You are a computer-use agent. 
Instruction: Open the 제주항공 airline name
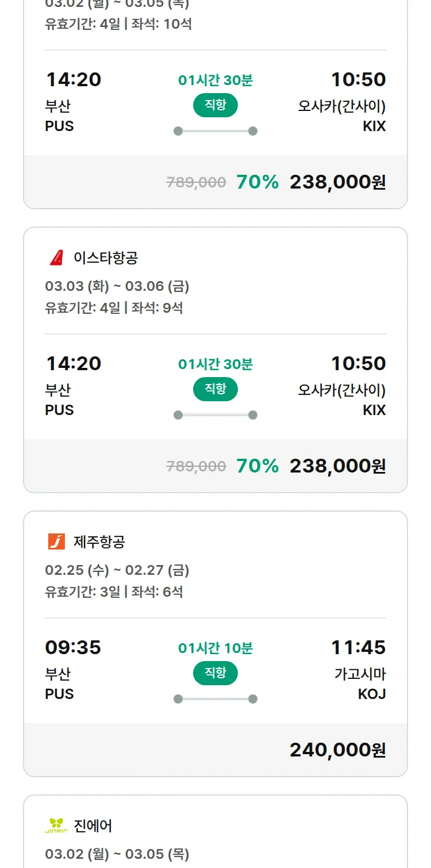coord(99,541)
